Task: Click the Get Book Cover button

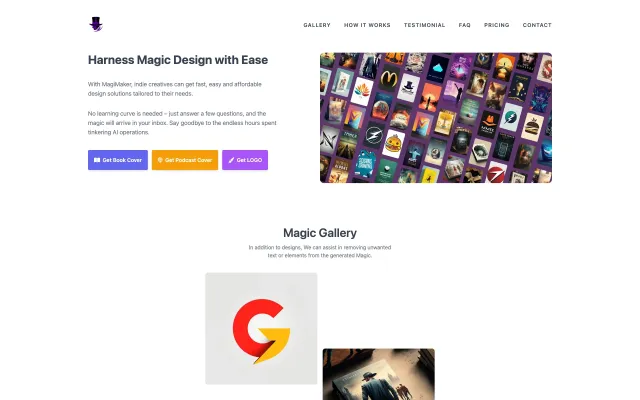Action: [118, 160]
